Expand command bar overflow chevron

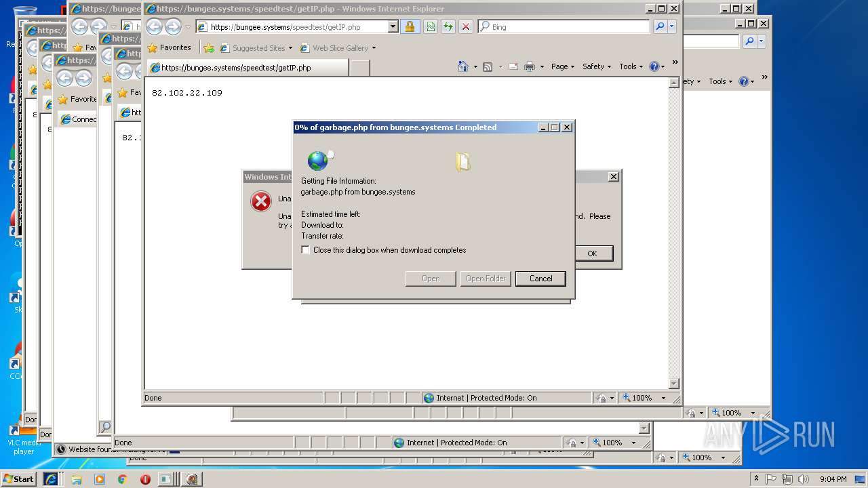(675, 62)
